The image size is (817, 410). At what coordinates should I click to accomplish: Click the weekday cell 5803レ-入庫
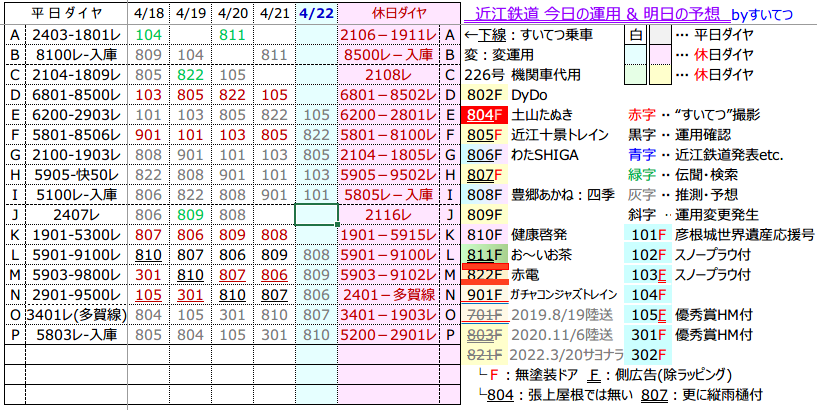pyautogui.click(x=77, y=334)
